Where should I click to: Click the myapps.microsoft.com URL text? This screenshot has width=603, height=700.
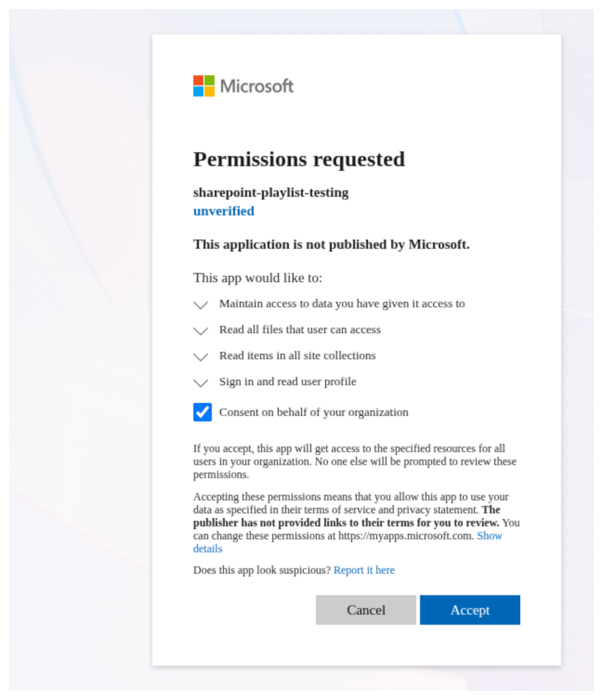pyautogui.click(x=406, y=536)
